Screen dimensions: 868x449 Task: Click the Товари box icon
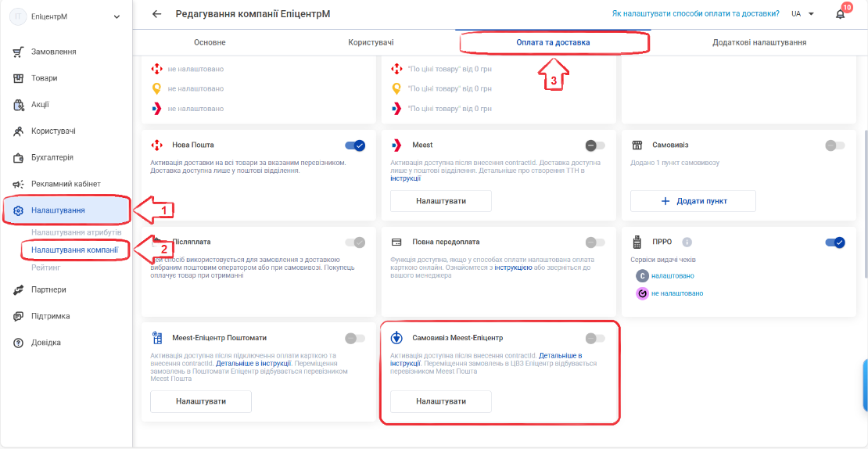(18, 78)
